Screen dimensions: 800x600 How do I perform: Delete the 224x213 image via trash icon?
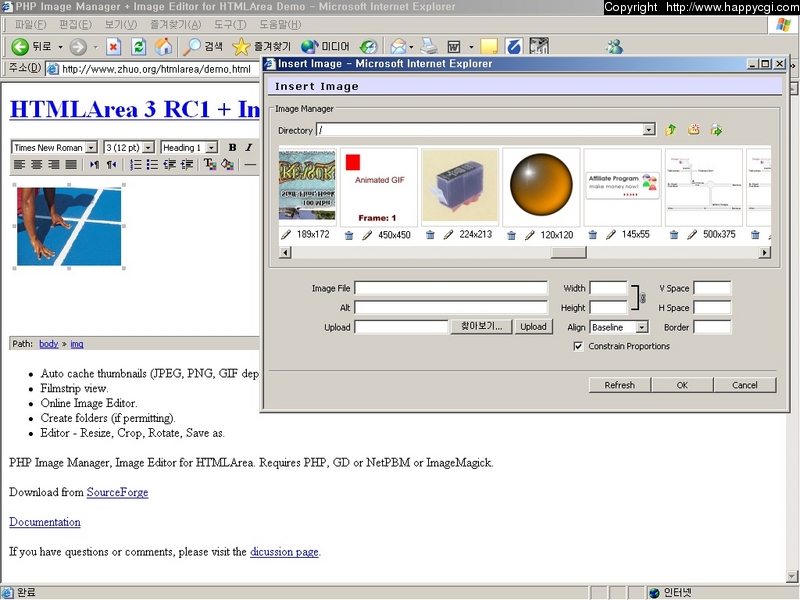pyautogui.click(x=430, y=235)
